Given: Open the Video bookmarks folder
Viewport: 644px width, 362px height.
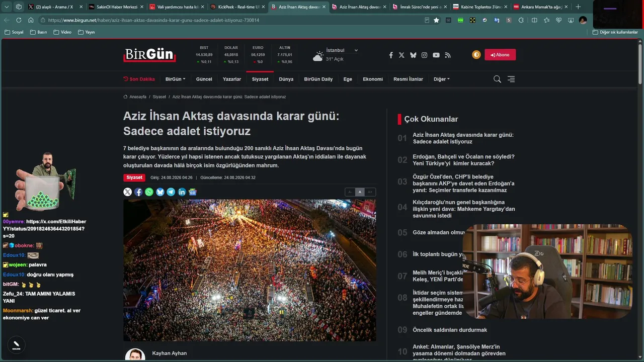Looking at the screenshot, I should 62,32.
